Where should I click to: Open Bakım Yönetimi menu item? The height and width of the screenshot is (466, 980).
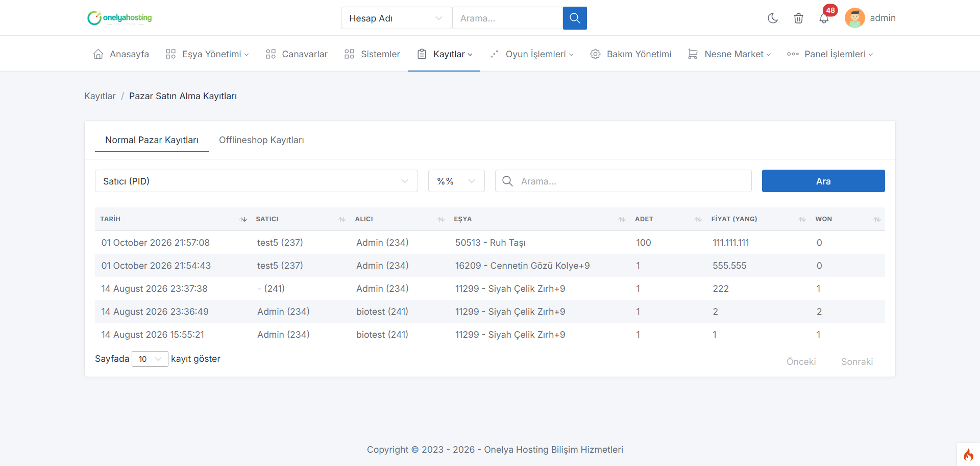[x=631, y=54]
